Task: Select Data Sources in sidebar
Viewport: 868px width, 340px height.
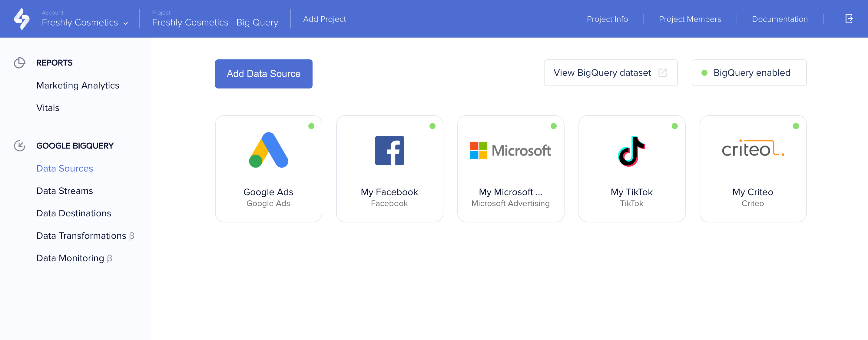Action: [x=65, y=168]
